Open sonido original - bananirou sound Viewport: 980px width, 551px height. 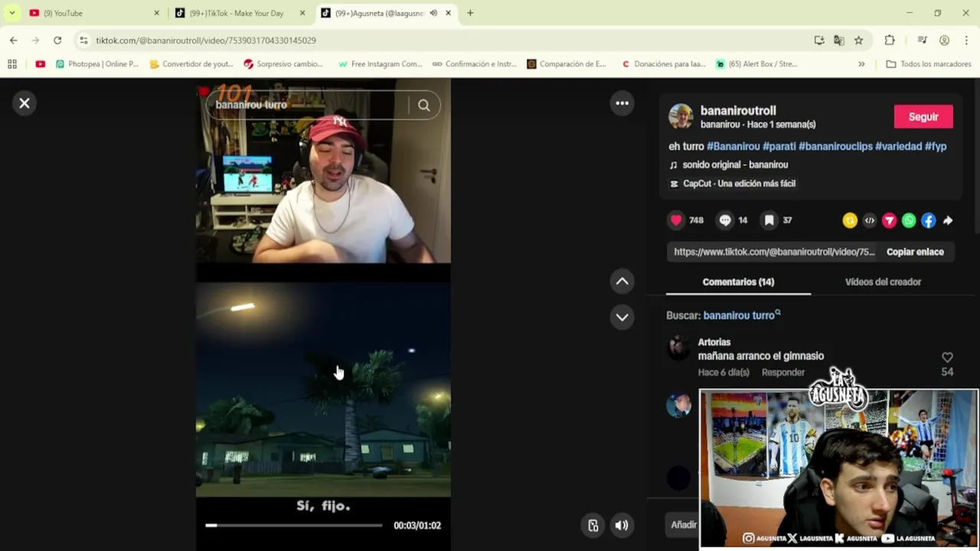(735, 165)
